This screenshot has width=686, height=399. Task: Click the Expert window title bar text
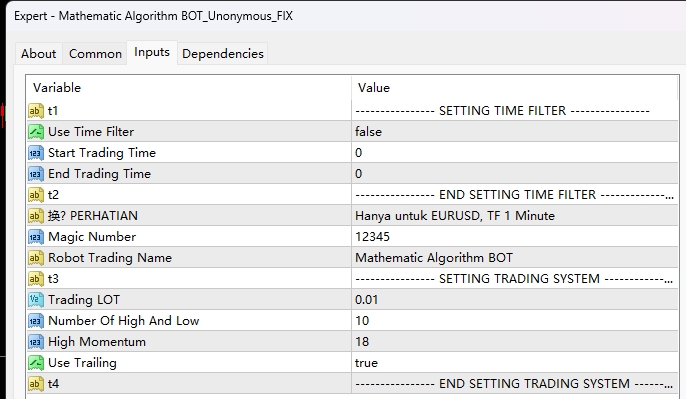(x=153, y=16)
